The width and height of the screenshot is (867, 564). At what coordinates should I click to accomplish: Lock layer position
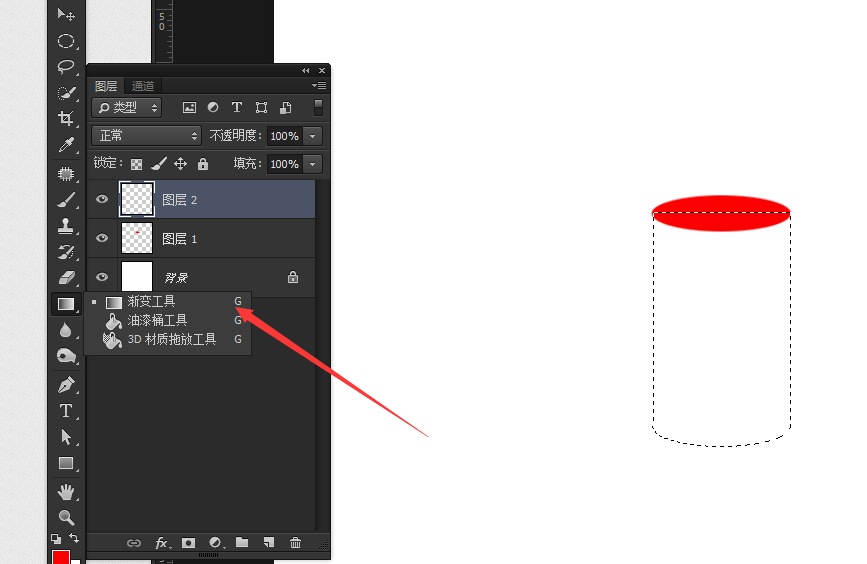point(180,164)
